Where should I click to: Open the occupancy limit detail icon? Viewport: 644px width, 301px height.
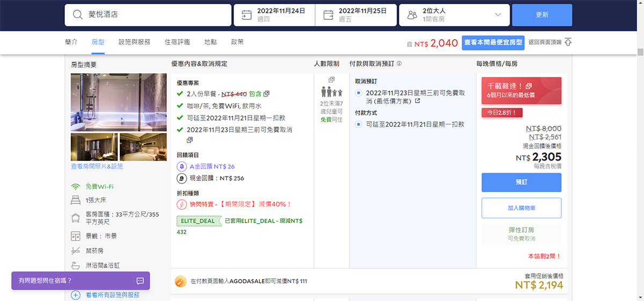tap(331, 80)
